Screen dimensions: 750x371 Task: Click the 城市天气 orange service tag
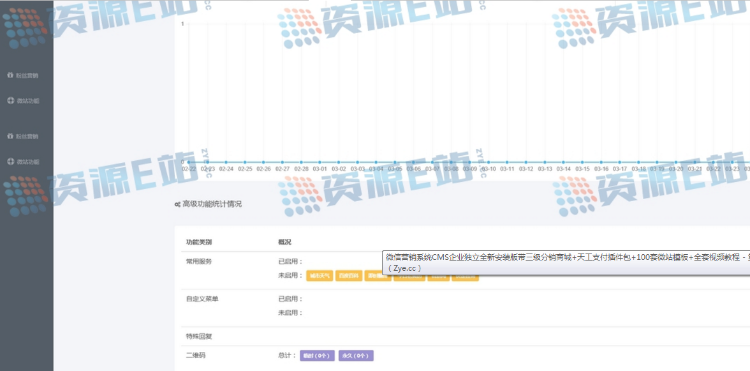click(x=320, y=276)
